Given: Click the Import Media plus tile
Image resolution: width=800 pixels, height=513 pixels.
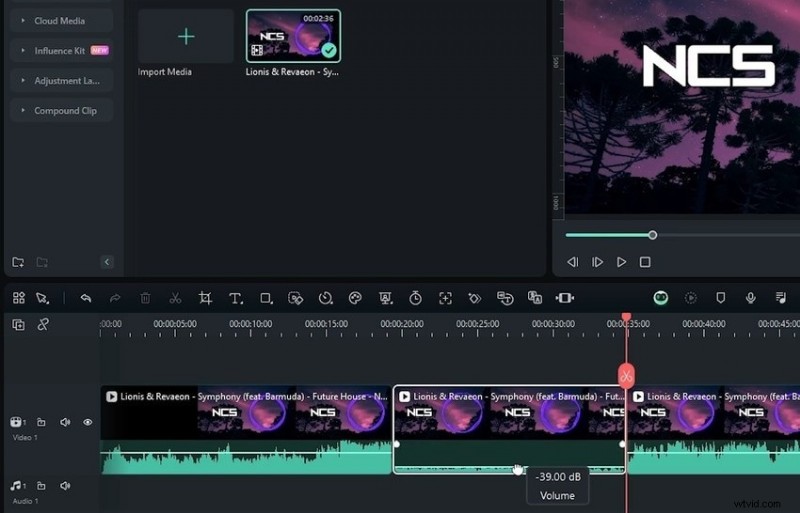Looking at the screenshot, I should pyautogui.click(x=186, y=37).
